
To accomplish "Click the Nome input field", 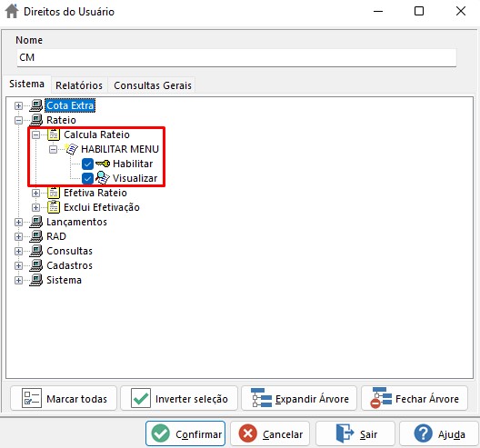I will coord(236,57).
